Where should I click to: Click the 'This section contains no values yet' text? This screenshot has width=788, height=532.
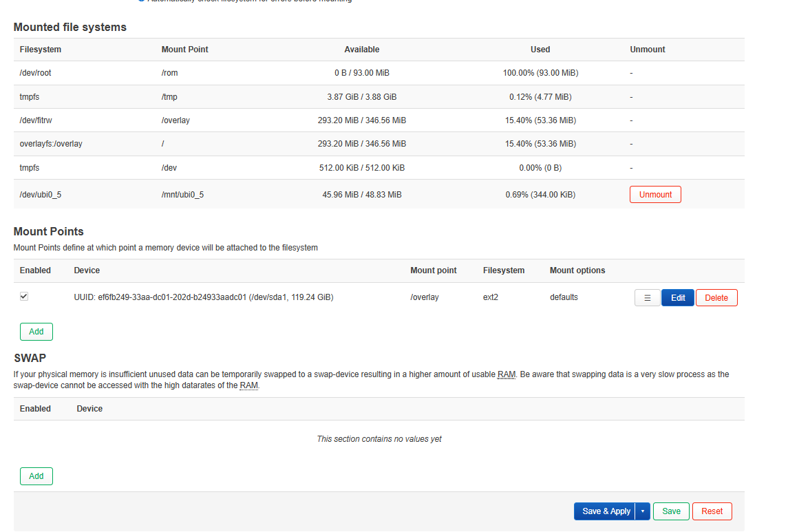coord(379,439)
